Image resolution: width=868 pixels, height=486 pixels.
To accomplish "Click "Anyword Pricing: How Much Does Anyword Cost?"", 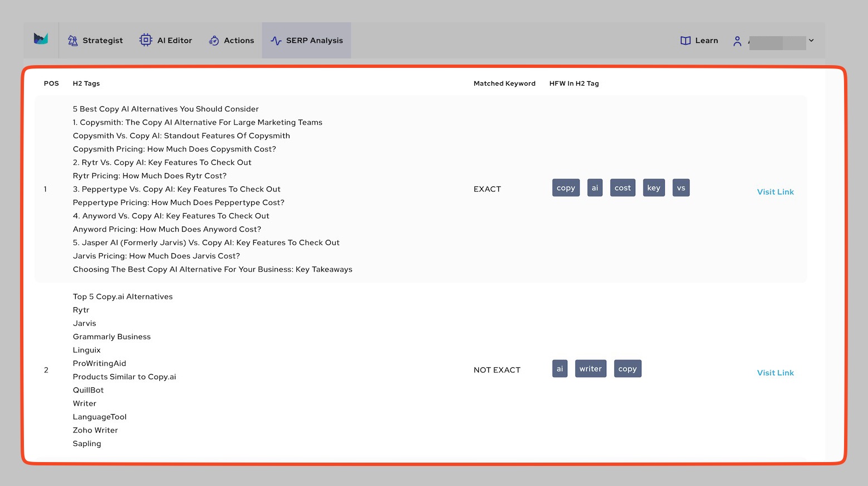I will click(167, 229).
